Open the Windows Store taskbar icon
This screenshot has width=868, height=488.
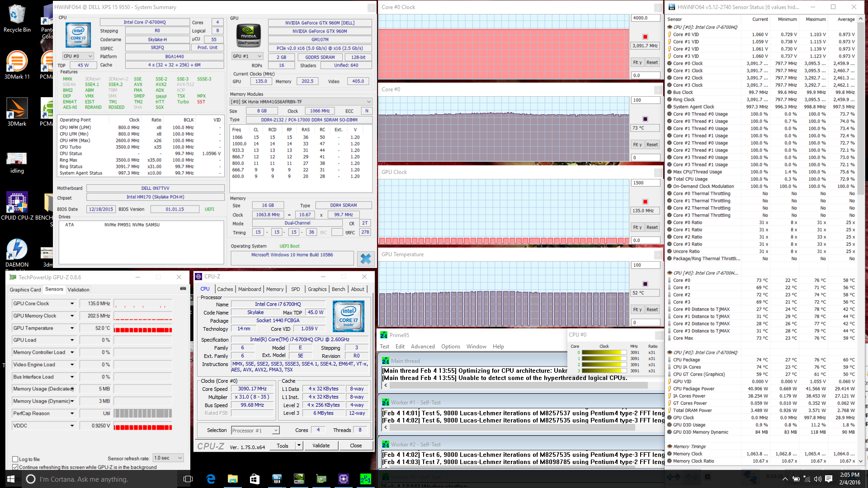pos(255,479)
